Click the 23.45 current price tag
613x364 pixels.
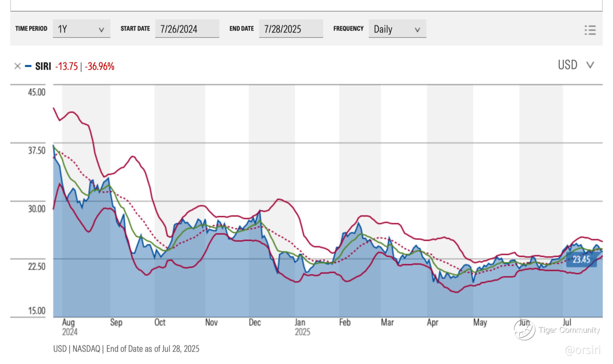pyautogui.click(x=581, y=259)
